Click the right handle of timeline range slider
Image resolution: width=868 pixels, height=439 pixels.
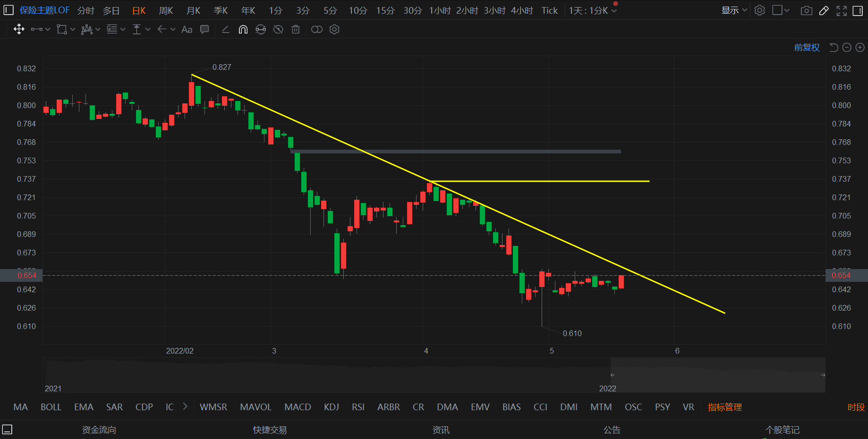coord(823,375)
